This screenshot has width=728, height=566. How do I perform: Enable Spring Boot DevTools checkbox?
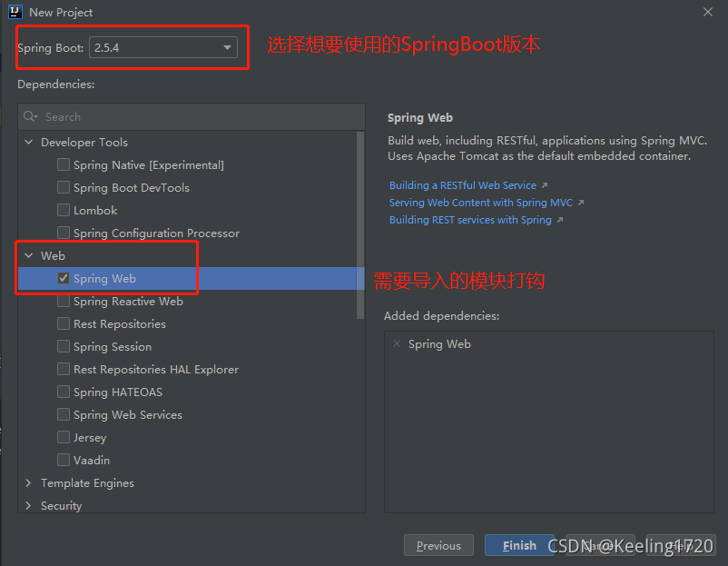[x=64, y=187]
